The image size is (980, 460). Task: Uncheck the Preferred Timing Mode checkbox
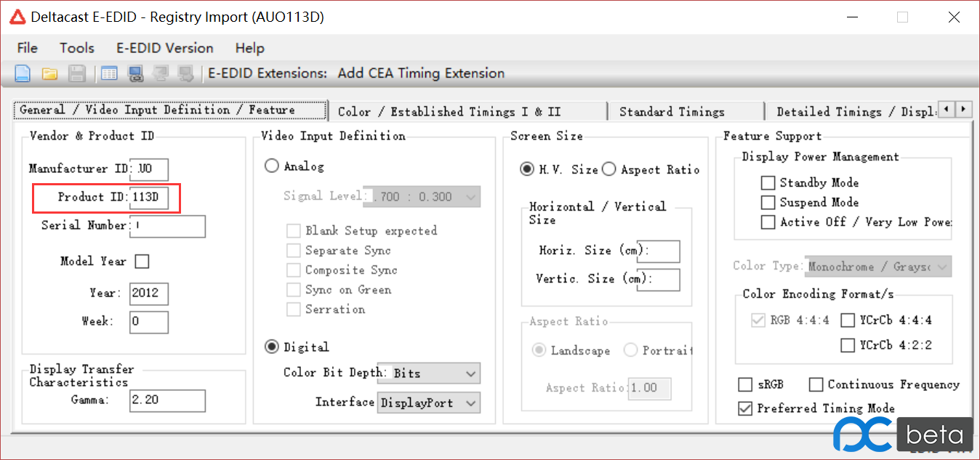pyautogui.click(x=745, y=408)
